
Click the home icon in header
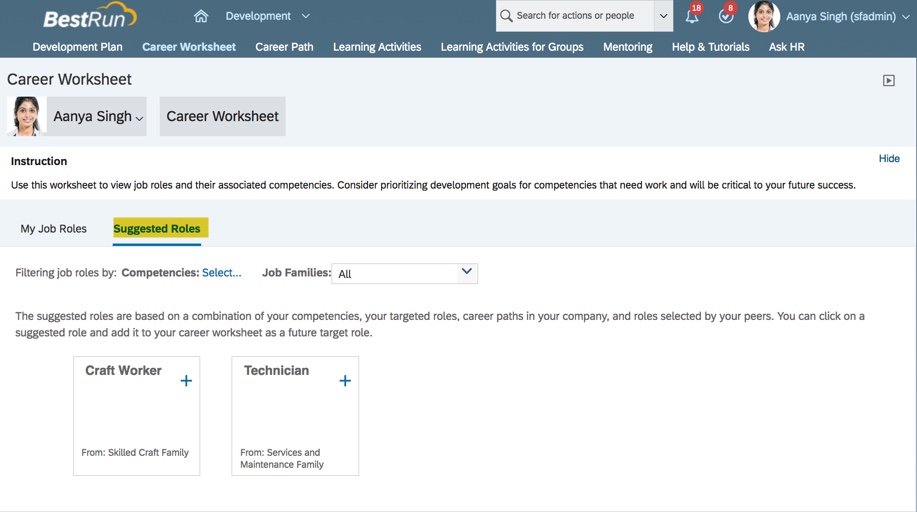click(201, 16)
